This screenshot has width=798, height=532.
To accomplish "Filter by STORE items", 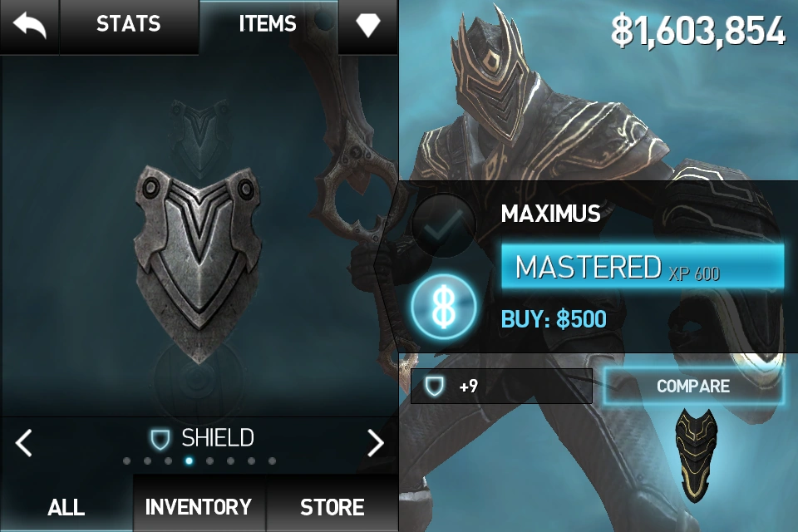I will point(332,506).
